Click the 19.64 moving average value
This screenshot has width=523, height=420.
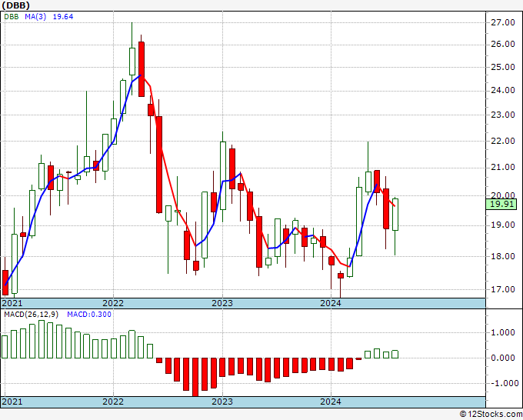coord(63,17)
